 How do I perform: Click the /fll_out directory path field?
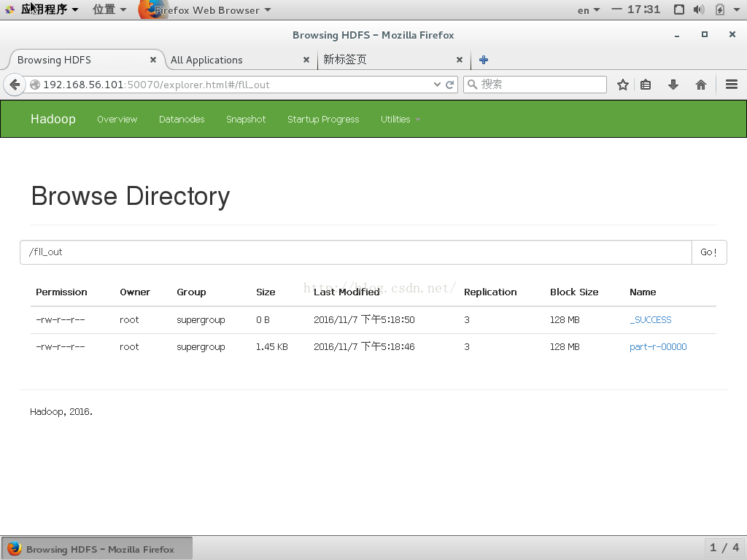356,252
